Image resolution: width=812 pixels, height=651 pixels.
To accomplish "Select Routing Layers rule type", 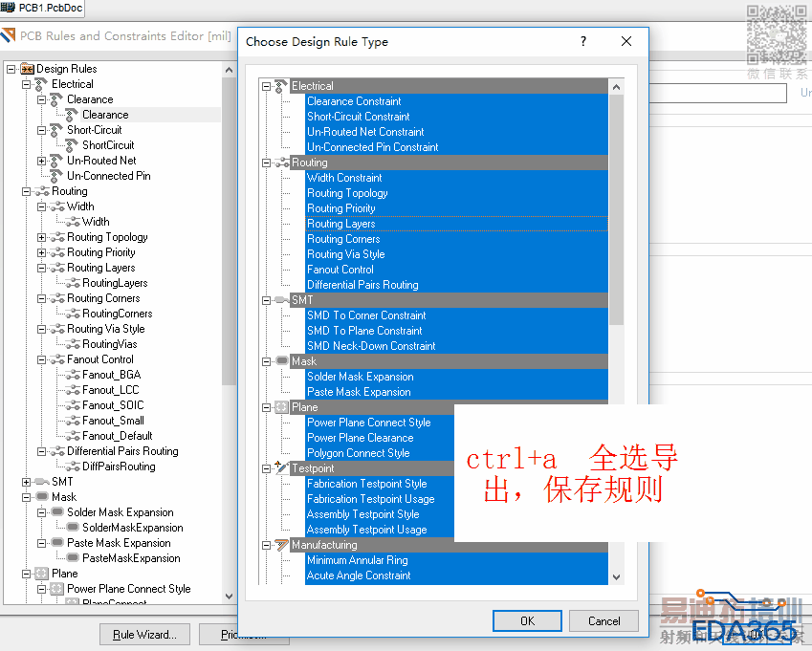I will point(456,224).
